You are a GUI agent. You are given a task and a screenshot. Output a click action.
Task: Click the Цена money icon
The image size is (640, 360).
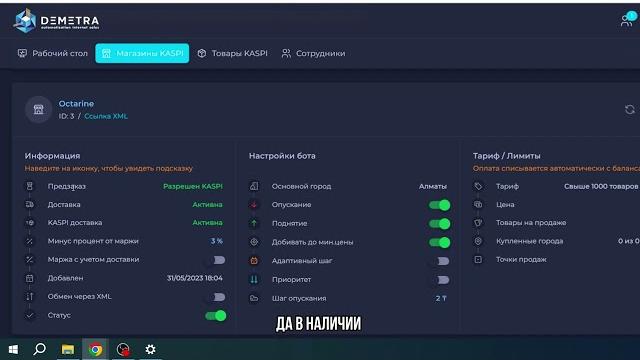(x=478, y=204)
